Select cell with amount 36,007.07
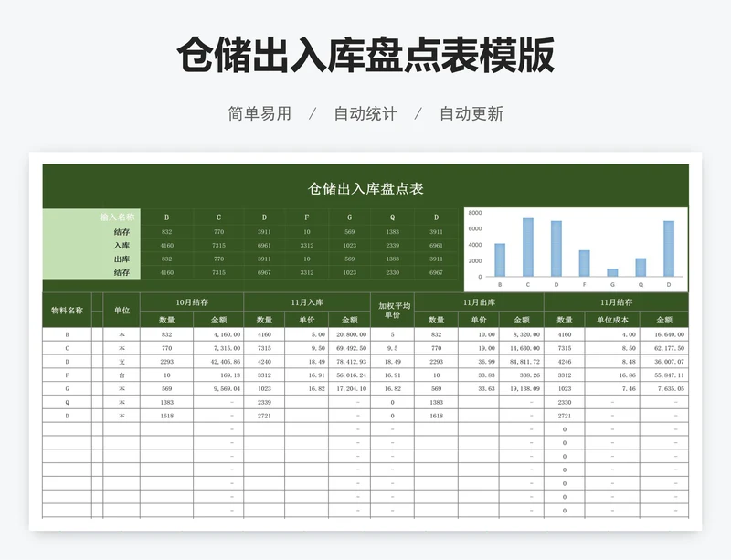This screenshot has height=560, width=731. [x=664, y=362]
